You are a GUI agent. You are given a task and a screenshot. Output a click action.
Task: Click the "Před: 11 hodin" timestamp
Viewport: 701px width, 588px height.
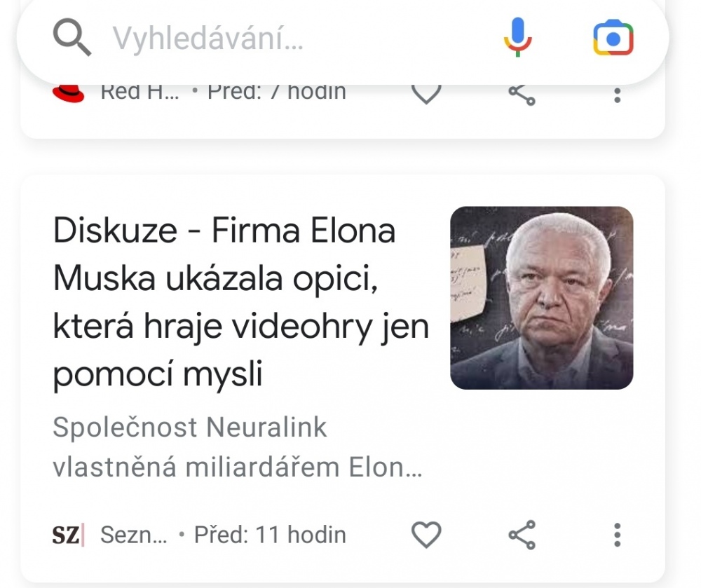270,535
